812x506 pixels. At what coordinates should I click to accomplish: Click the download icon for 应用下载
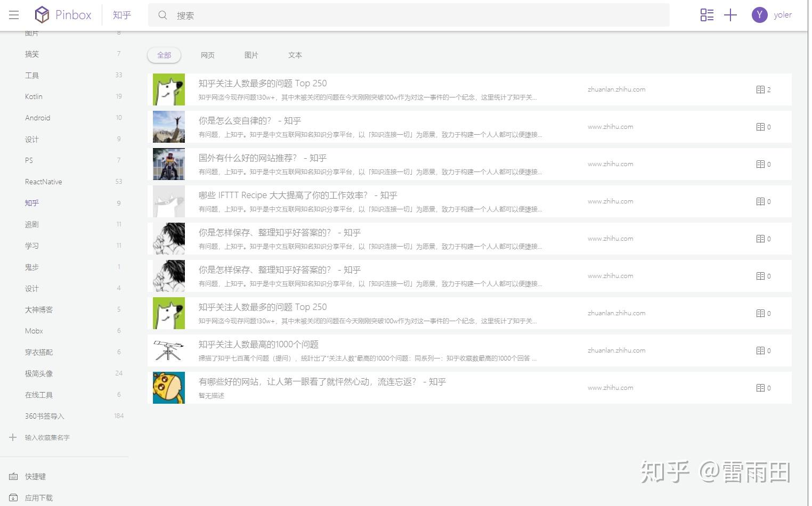13,497
